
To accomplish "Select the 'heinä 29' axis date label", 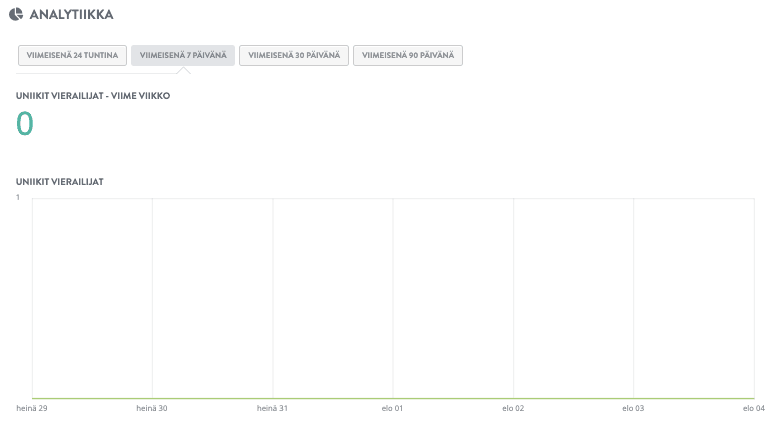I will [x=32, y=408].
